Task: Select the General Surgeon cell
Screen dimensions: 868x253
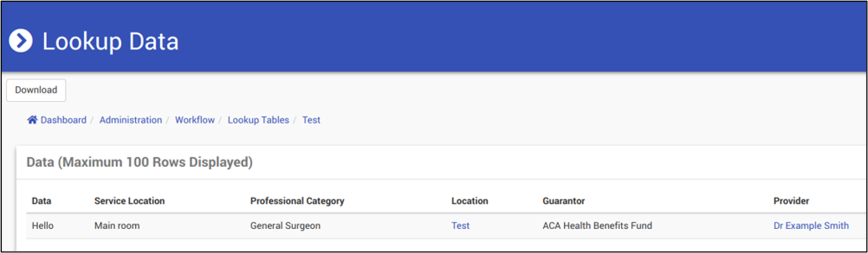Action: (285, 226)
